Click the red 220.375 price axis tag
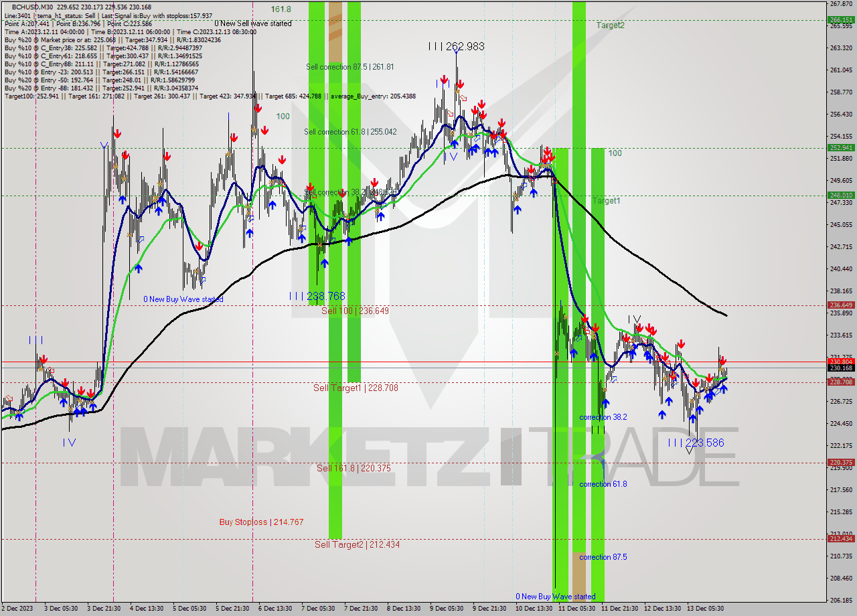The height and width of the screenshot is (616, 857). pos(842,463)
